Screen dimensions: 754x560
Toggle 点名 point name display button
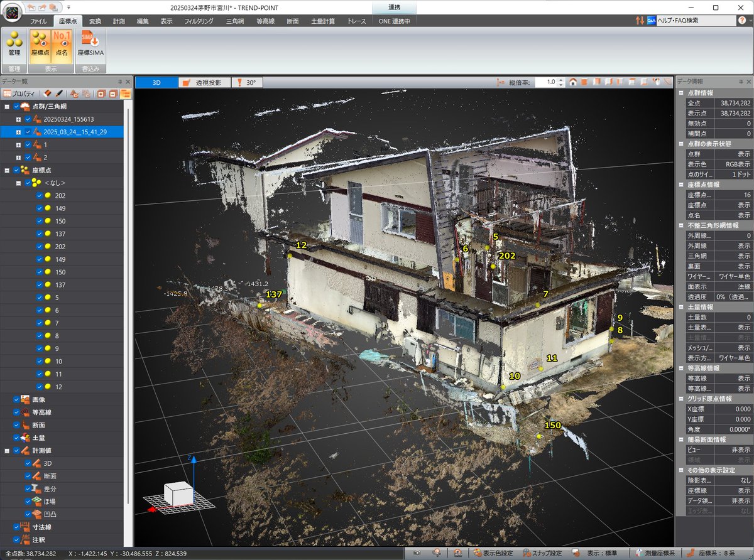[x=62, y=45]
